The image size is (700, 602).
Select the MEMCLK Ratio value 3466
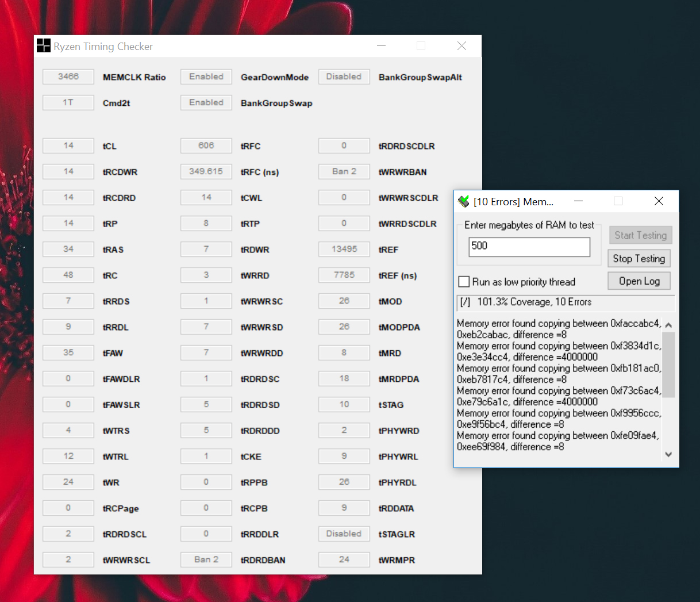(x=68, y=76)
